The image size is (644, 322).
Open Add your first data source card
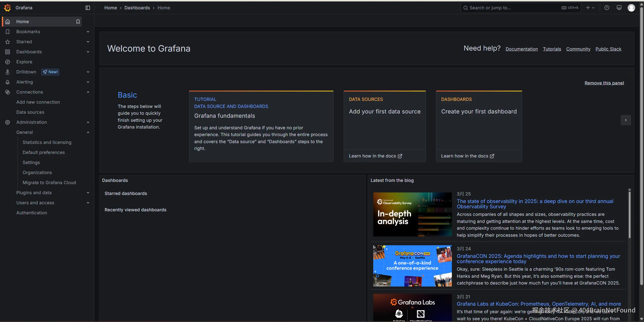pos(385,120)
